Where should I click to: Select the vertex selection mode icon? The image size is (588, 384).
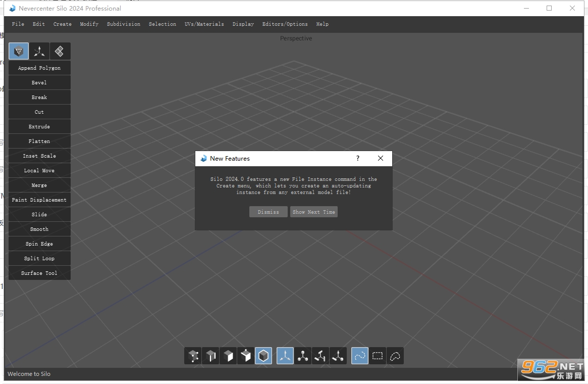[x=193, y=356]
